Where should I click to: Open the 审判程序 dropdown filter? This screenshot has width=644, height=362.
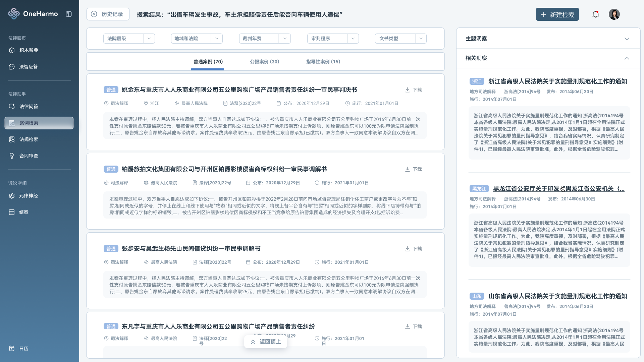coord(333,39)
